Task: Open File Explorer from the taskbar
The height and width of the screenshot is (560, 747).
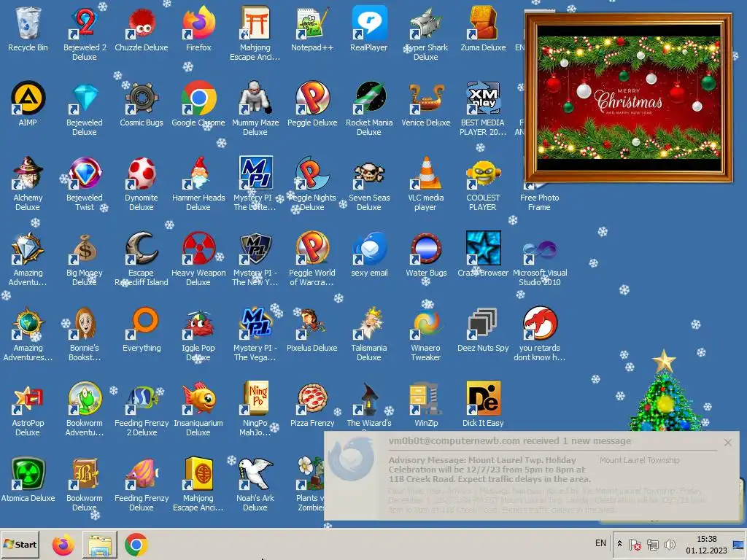Action: tap(99, 545)
